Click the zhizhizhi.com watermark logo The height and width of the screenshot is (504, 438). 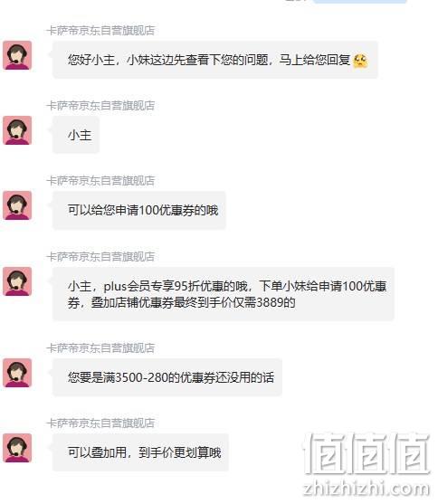367,466
